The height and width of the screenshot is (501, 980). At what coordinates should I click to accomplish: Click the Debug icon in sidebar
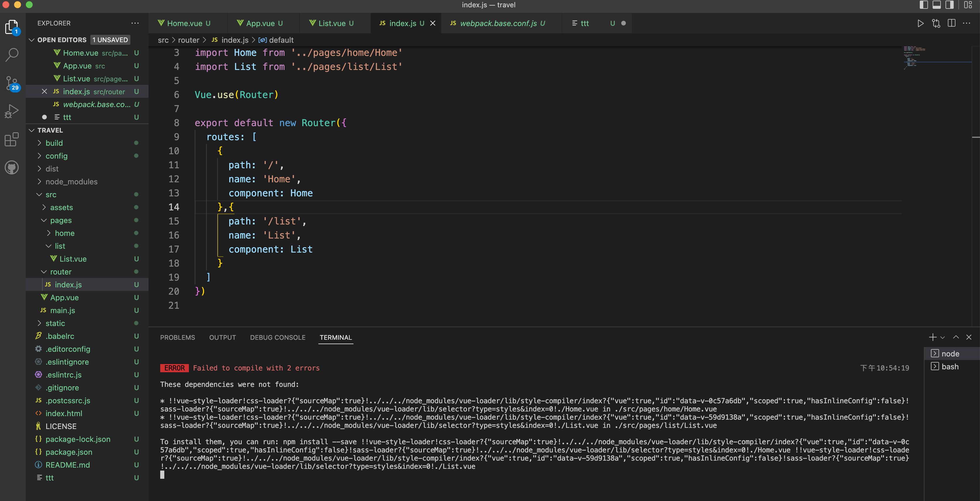(13, 112)
